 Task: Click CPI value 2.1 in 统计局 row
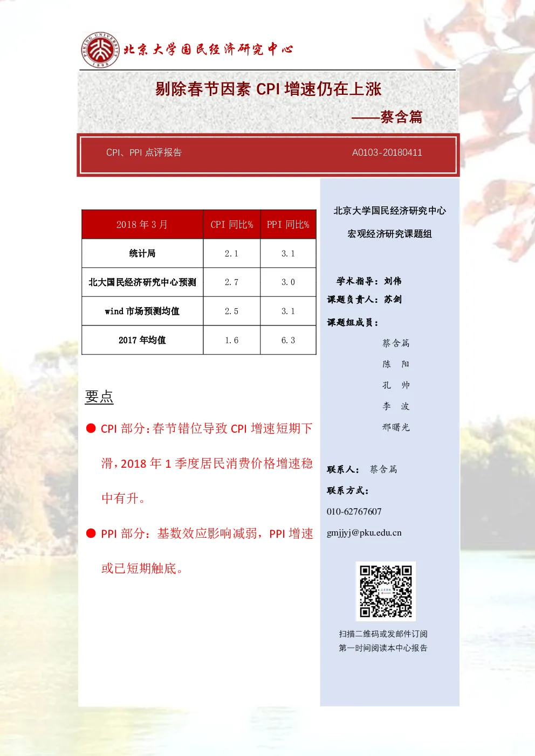(231, 253)
